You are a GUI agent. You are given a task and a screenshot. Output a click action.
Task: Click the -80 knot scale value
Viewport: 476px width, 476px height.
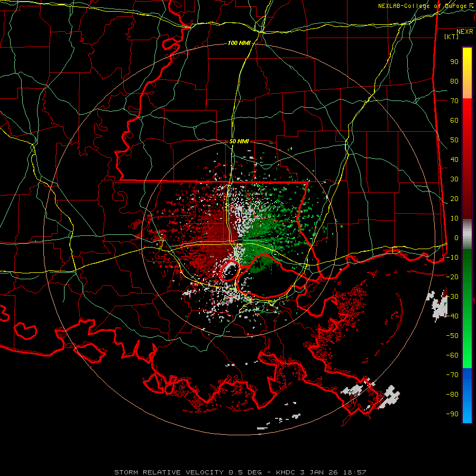coord(452,395)
